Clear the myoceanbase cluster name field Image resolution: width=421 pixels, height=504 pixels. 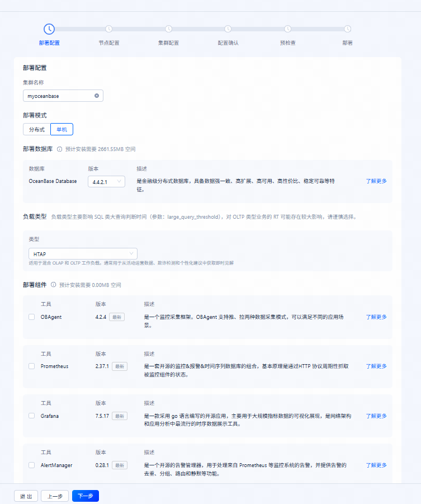[97, 96]
